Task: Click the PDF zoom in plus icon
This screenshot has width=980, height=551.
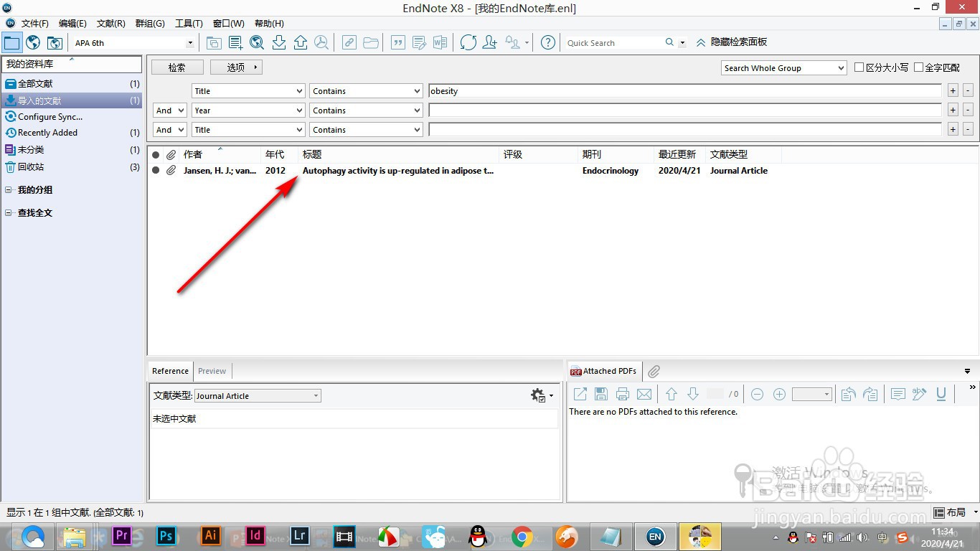Action: click(x=779, y=394)
